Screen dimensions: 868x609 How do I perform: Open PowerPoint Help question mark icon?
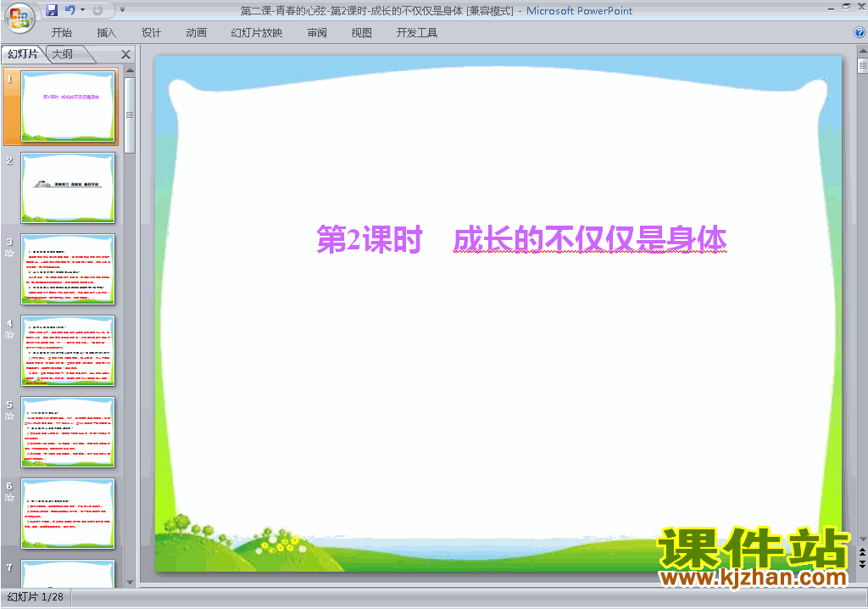(860, 33)
